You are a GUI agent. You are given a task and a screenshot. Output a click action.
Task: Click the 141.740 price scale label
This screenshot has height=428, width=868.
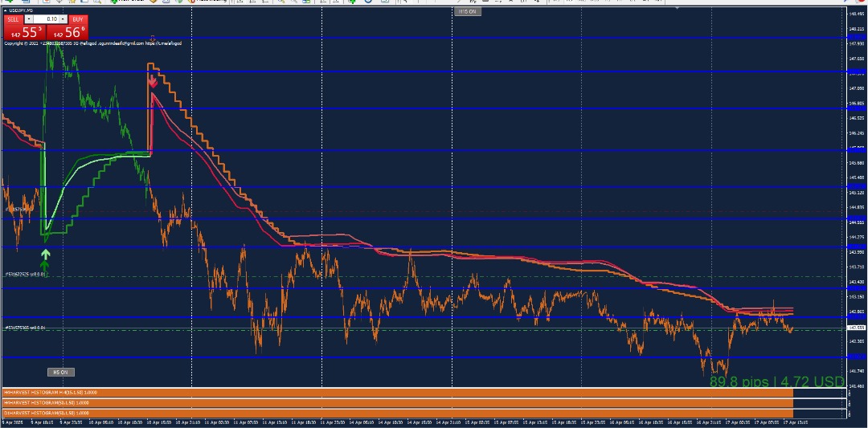pos(856,371)
